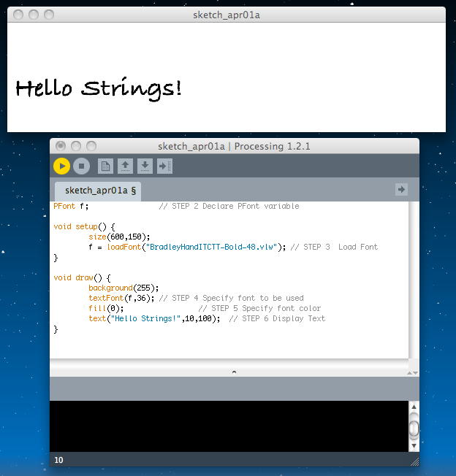
Task: Click the 'Hello Strings!' text in output window
Action: pyautogui.click(x=99, y=88)
